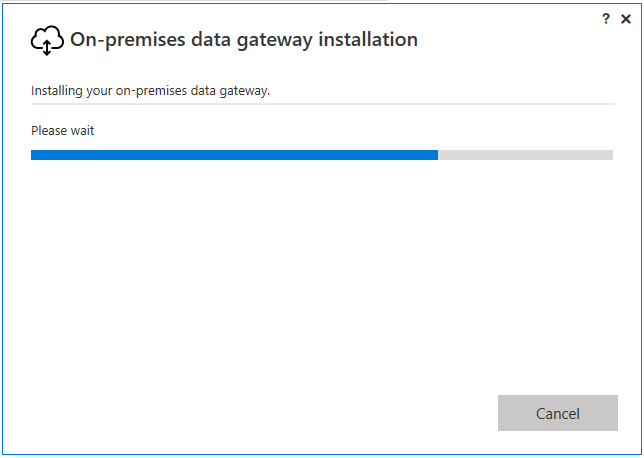Click the word "installation" in the dialog title
The height and width of the screenshot is (458, 644).
tap(372, 40)
